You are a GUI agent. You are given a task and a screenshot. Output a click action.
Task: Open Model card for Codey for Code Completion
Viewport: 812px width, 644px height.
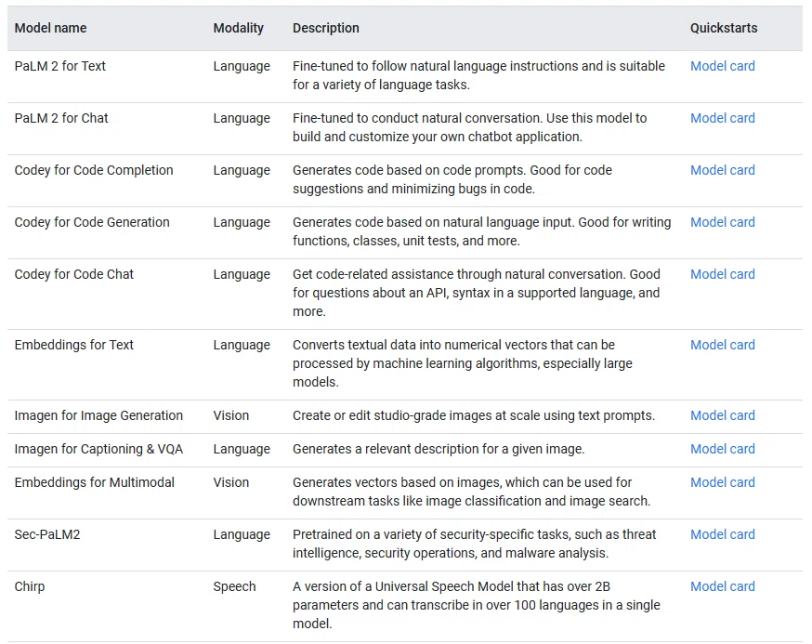[723, 170]
